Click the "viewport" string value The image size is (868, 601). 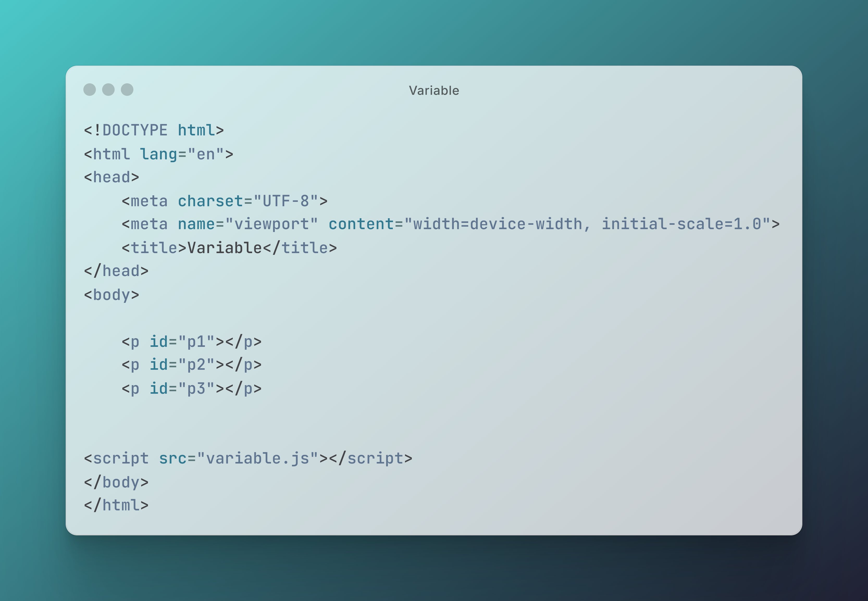coord(272,224)
